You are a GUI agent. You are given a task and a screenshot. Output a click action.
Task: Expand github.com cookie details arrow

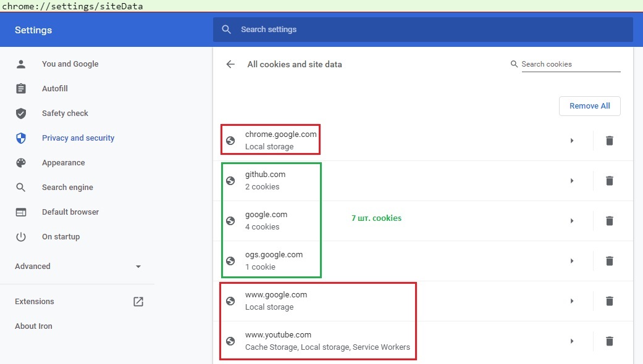coord(571,181)
